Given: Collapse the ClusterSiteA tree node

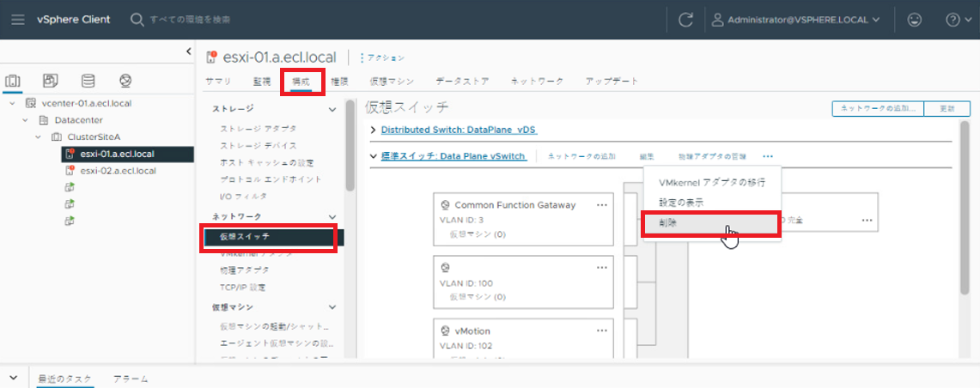Looking at the screenshot, I should (x=38, y=136).
